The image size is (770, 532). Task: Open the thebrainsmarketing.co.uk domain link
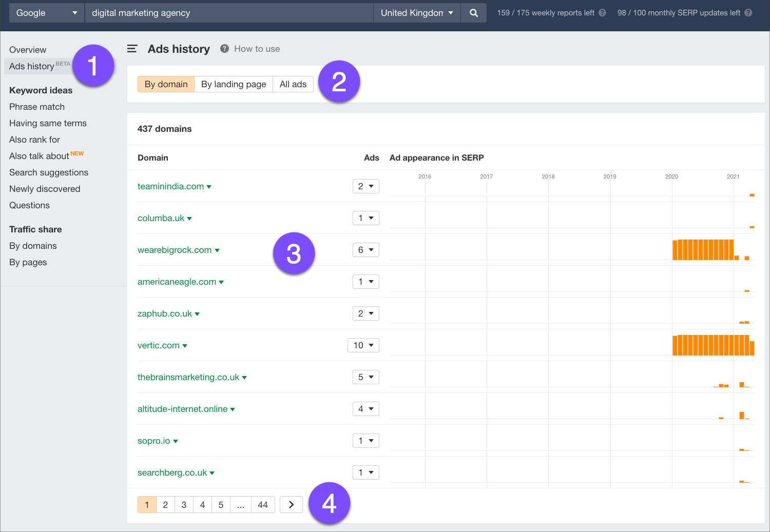(188, 377)
